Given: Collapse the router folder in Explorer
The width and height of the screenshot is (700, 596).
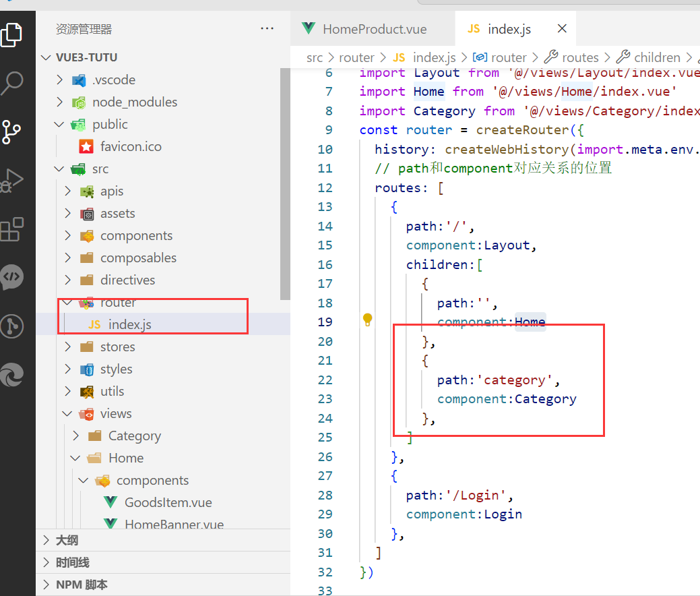Looking at the screenshot, I should tap(67, 302).
